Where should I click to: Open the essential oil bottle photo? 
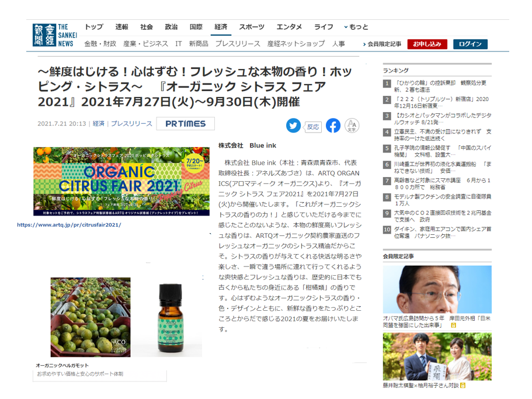point(171,318)
